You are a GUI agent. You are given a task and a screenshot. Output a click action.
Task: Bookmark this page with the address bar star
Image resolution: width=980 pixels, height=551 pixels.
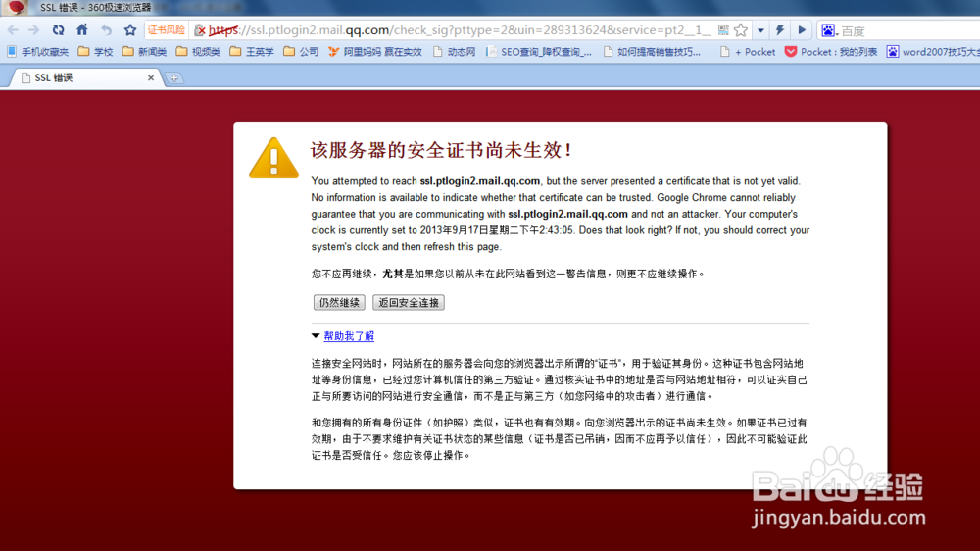coord(741,30)
